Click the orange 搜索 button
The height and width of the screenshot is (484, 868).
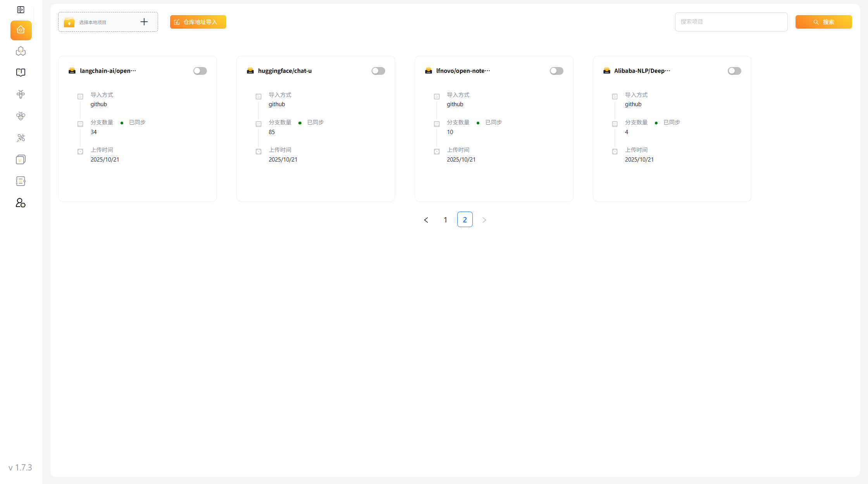[823, 22]
